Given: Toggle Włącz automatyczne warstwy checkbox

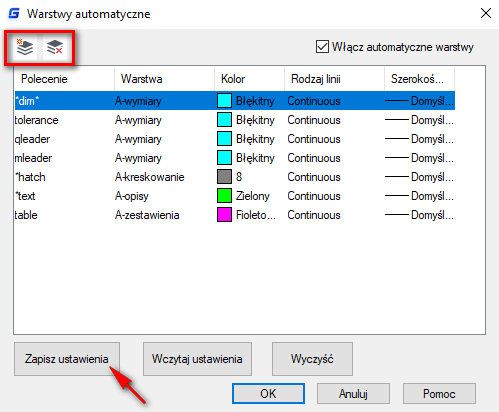Looking at the screenshot, I should 322,47.
